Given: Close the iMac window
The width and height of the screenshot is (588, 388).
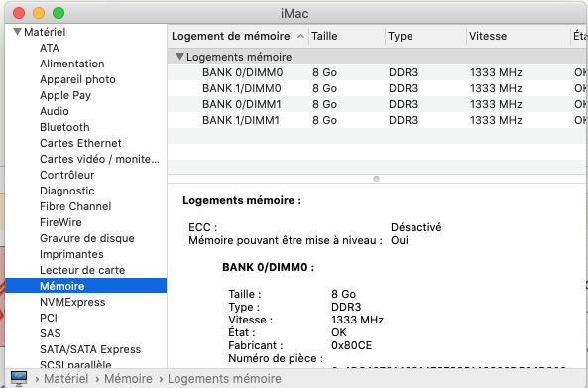Looking at the screenshot, I should 19,13.
